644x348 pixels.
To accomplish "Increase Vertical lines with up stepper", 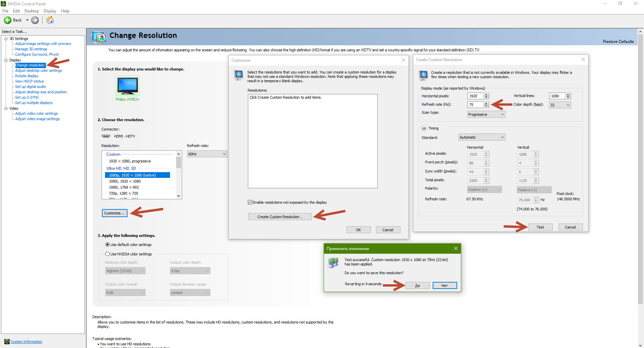I will 568,95.
